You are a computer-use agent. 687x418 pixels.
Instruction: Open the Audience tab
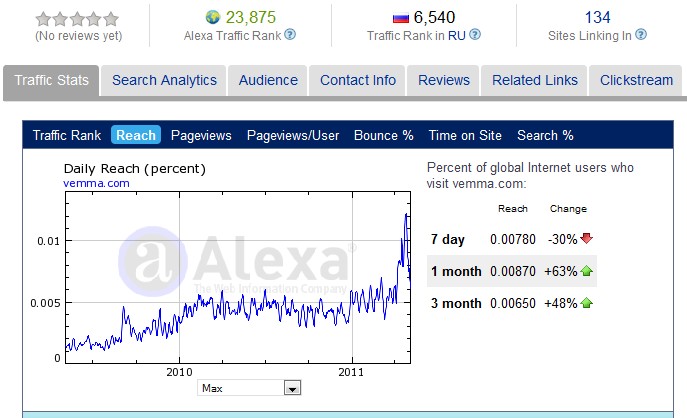pyautogui.click(x=268, y=80)
